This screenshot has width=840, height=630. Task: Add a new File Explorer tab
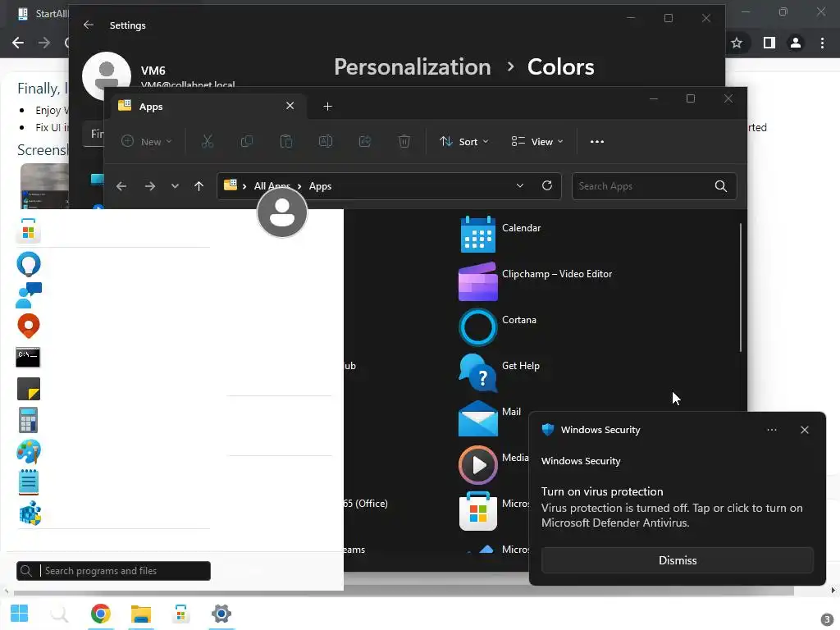tap(328, 106)
